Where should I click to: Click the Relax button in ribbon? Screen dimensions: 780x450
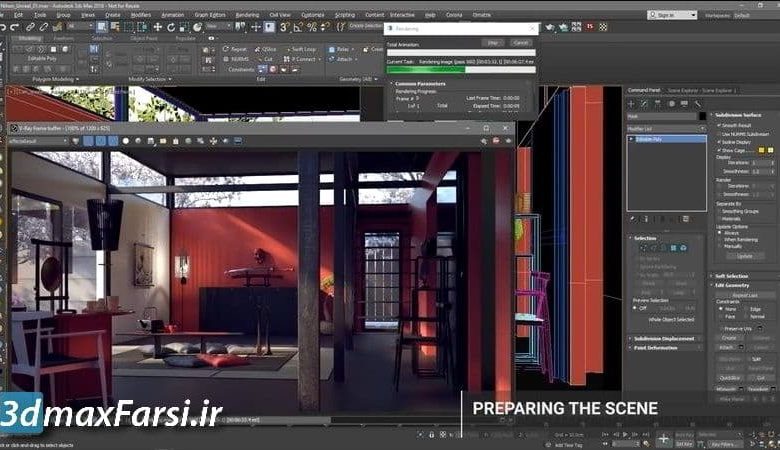click(x=339, y=50)
